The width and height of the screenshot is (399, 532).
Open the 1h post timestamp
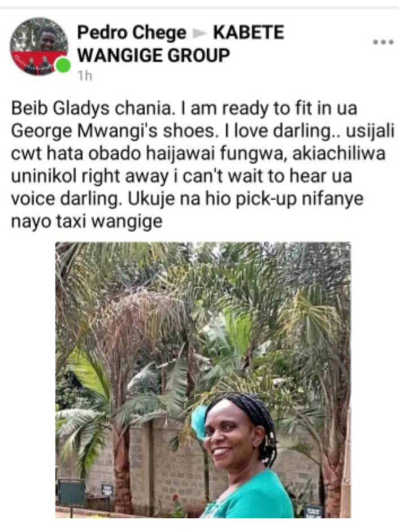tap(85, 76)
